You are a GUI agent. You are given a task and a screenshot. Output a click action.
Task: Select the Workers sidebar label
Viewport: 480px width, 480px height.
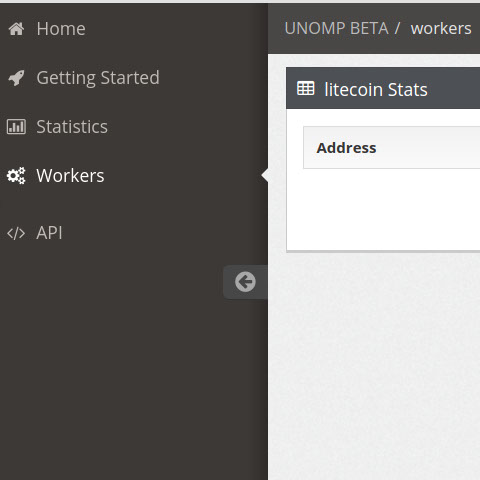point(70,176)
